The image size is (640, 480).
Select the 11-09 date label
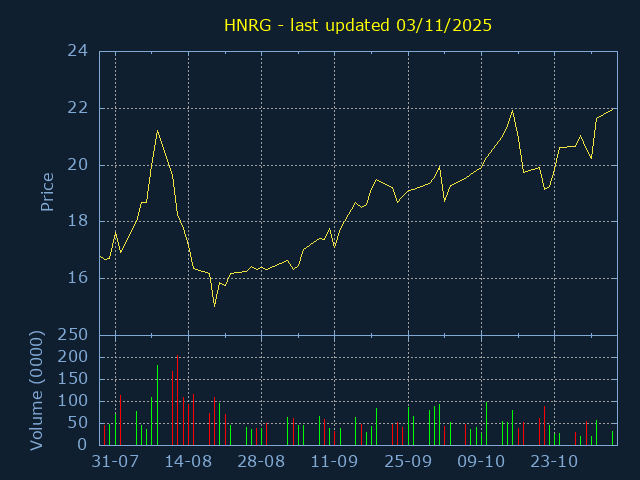(334, 462)
